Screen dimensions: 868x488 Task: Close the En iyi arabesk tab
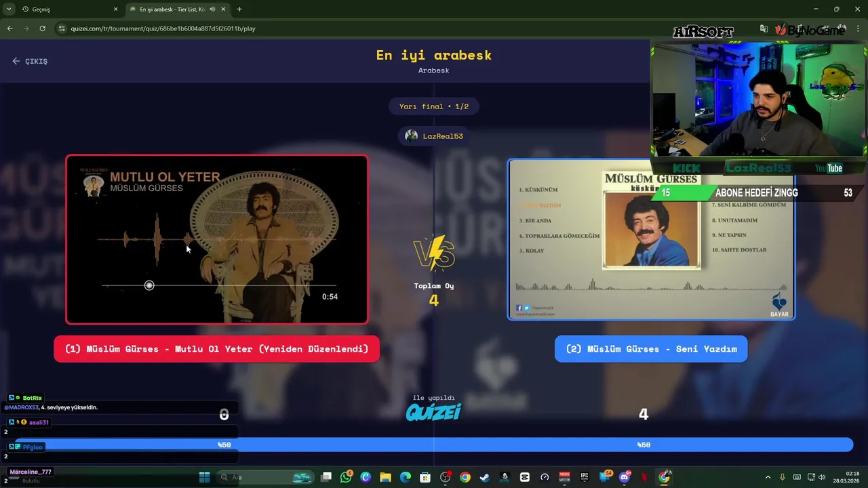click(223, 9)
